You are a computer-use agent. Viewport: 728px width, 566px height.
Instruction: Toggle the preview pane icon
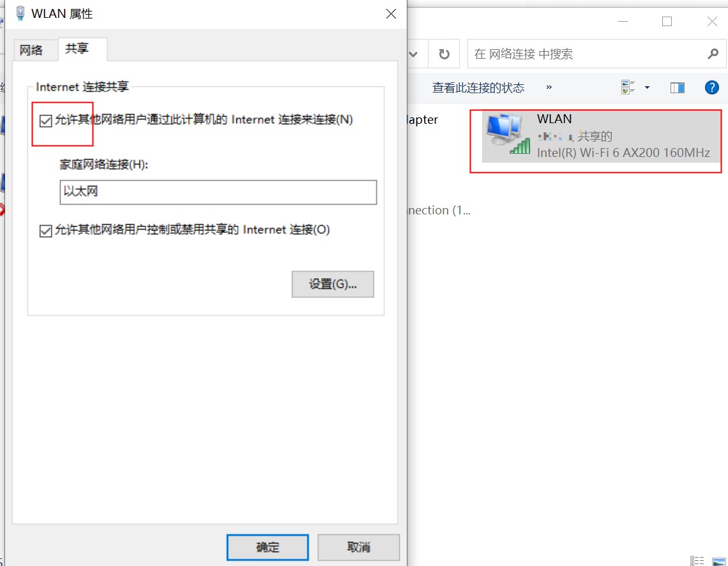click(677, 87)
